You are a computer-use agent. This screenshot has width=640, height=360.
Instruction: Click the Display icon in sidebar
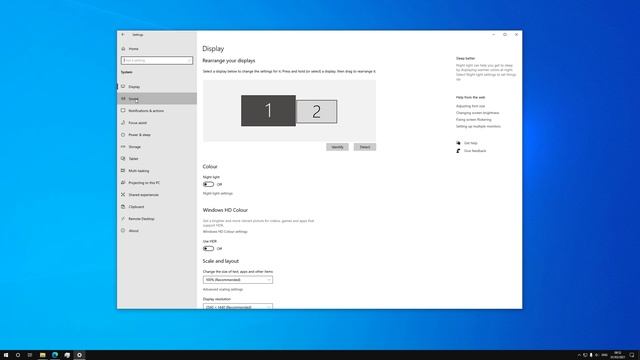123,87
